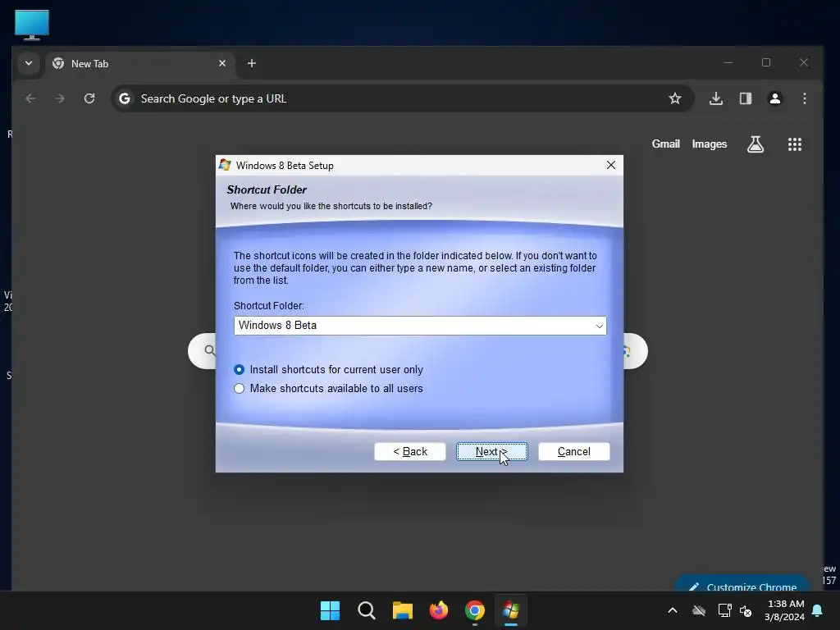Open Search Labs flask icon
Image resolution: width=840 pixels, height=630 pixels.
pos(756,144)
